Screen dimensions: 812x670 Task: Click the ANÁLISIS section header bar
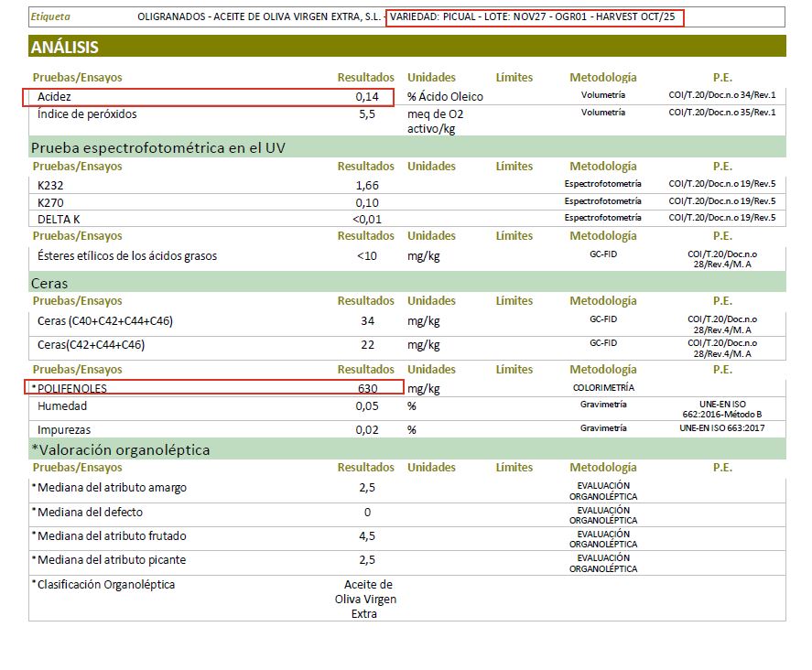tap(406, 47)
